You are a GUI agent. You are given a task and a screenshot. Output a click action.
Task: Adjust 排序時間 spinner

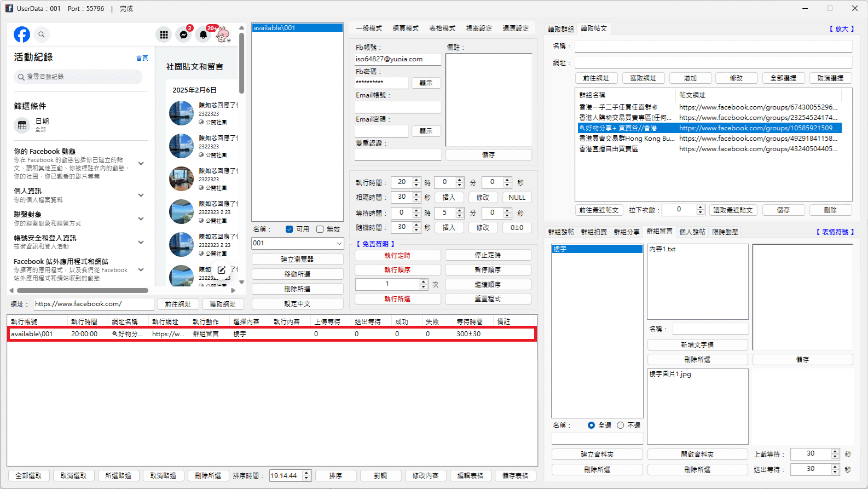pos(307,476)
